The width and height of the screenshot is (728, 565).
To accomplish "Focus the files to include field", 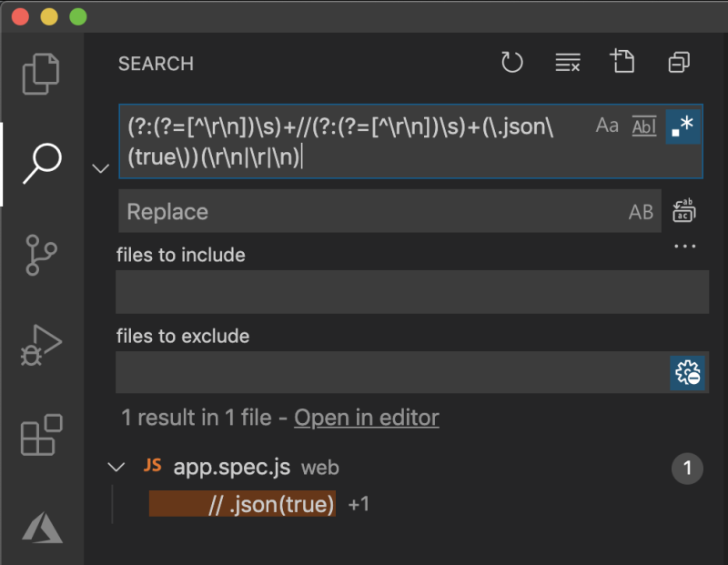I will coord(411,291).
